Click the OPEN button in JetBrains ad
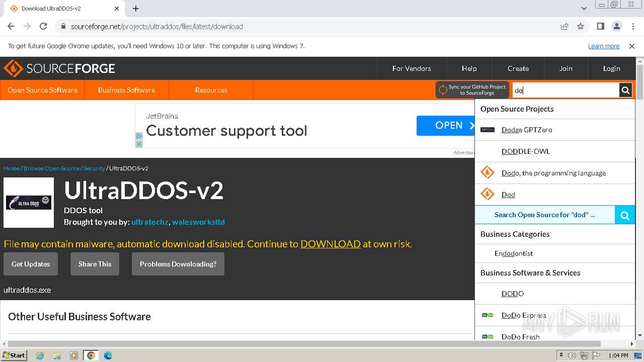 pos(445,126)
